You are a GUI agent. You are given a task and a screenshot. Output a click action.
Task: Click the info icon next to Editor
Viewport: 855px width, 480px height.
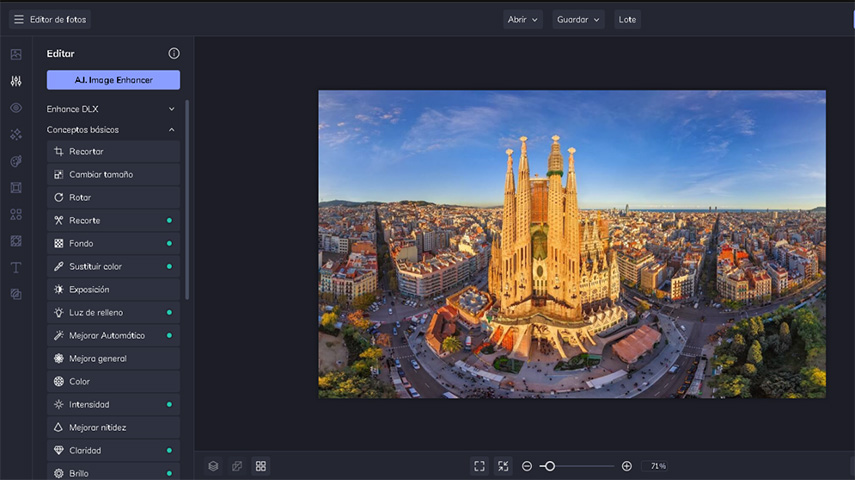click(174, 54)
